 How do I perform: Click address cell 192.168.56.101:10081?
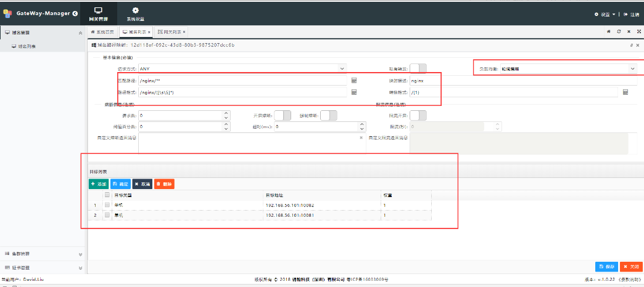(x=322, y=215)
